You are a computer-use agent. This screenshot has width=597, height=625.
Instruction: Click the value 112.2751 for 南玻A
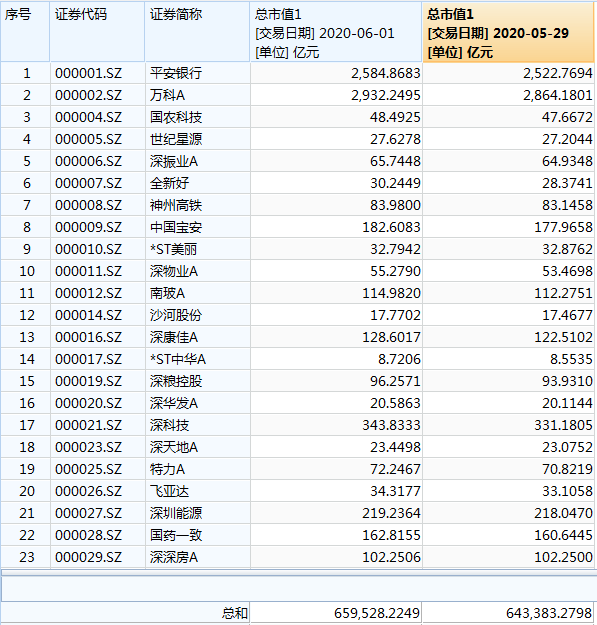tap(509, 293)
